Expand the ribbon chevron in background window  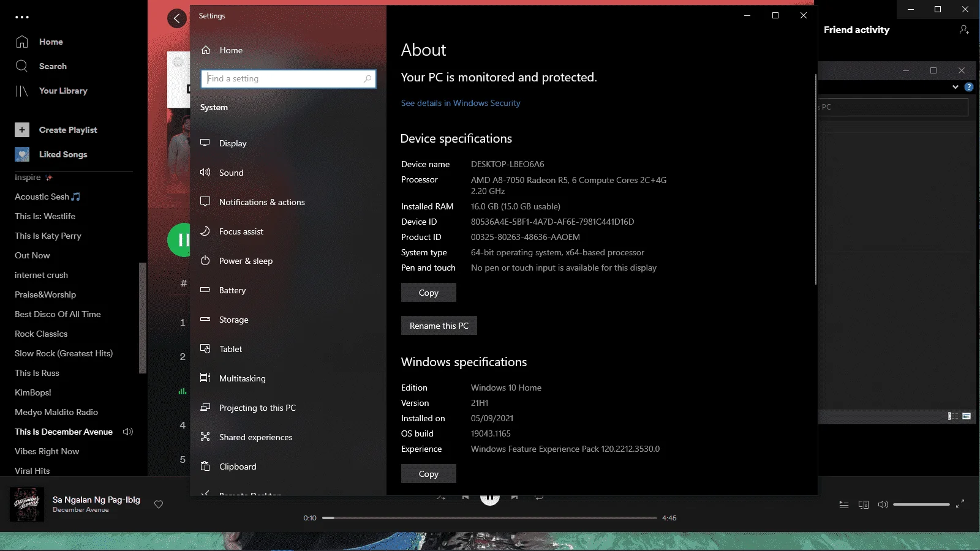click(956, 87)
